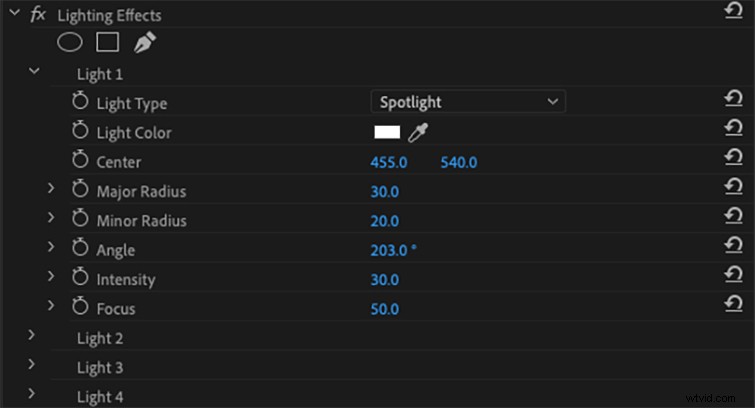Select the rectangle mask tool

point(107,42)
